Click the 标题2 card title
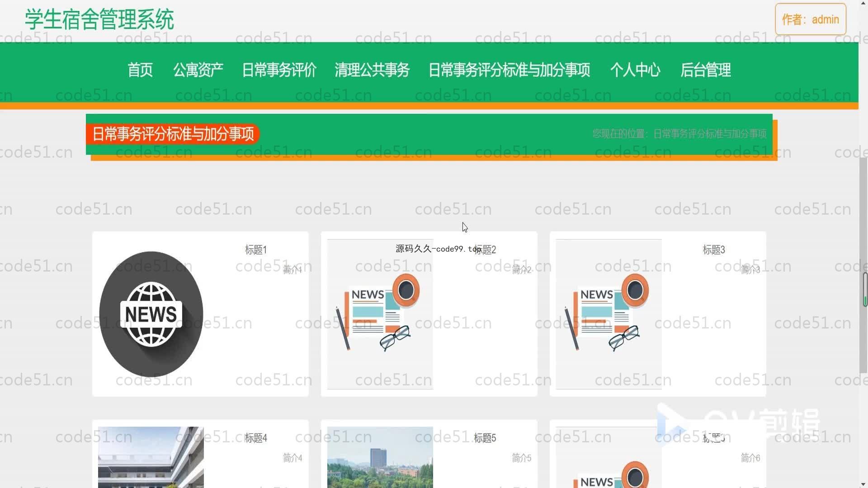Screen dimensions: 868x488 point(485,250)
